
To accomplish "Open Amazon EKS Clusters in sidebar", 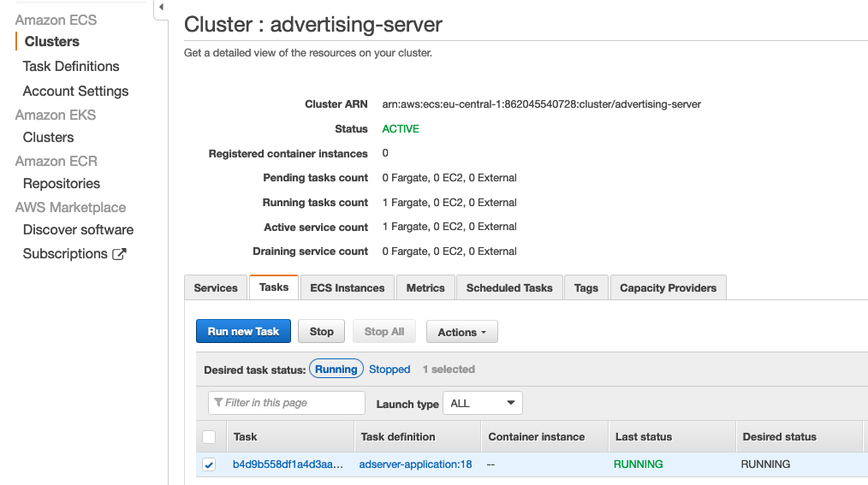I will click(48, 137).
